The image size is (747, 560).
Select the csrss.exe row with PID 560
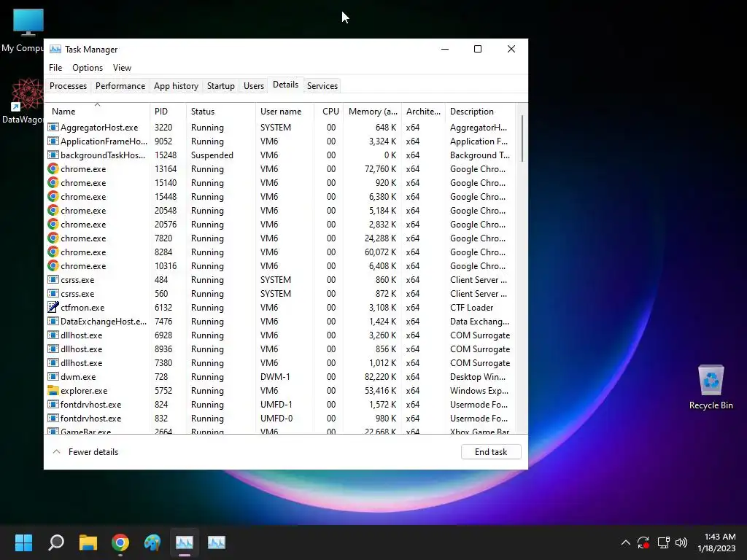[281, 293]
